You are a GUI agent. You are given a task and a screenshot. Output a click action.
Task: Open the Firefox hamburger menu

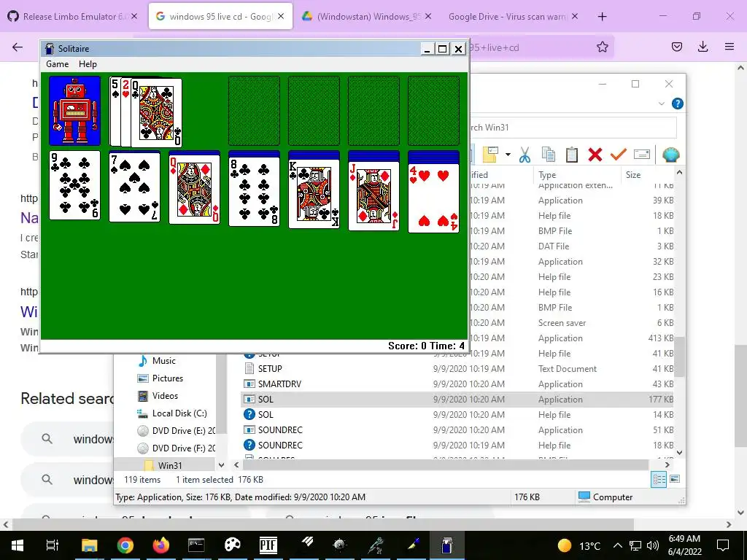tap(729, 47)
